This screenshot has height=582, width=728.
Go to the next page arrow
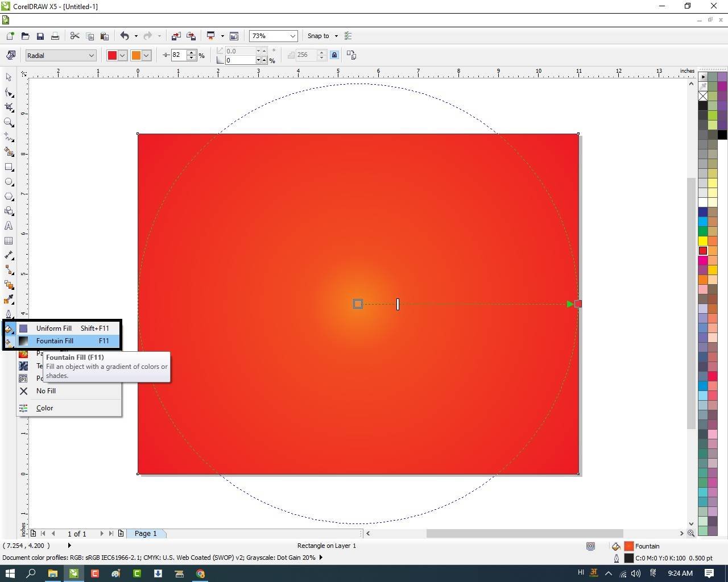102,534
